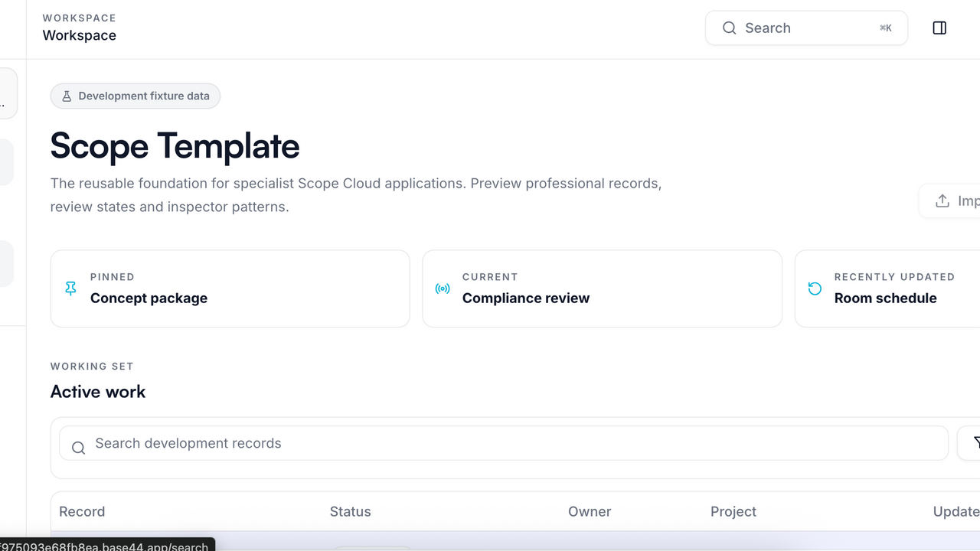Focus the Search development records field
Image resolution: width=980 pixels, height=551 pixels.
504,444
